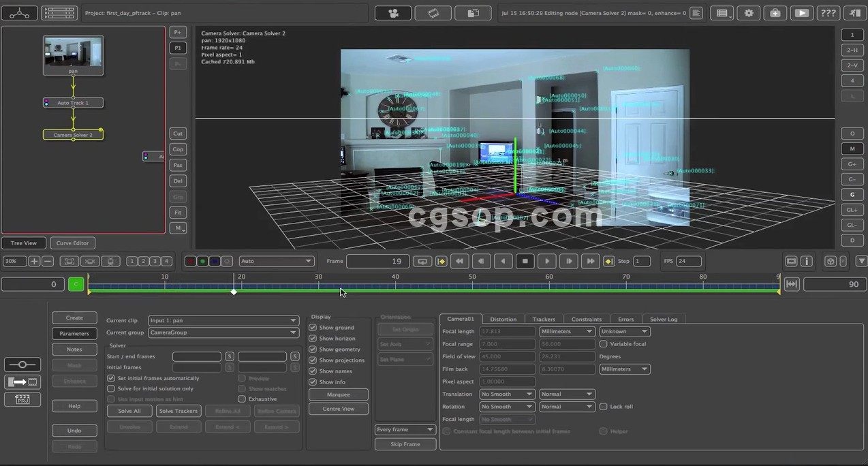Open the node list view icon
This screenshot has width=868, height=466.
coord(59,12)
